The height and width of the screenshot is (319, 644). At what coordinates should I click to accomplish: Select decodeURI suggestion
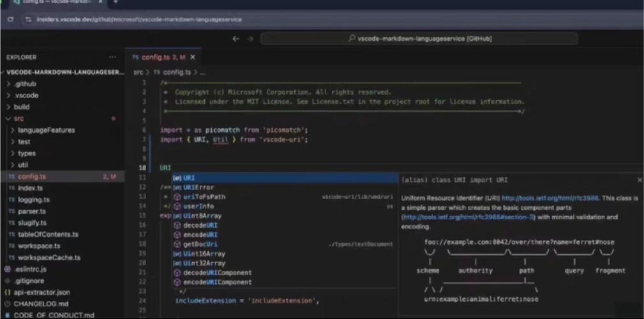click(x=285, y=225)
